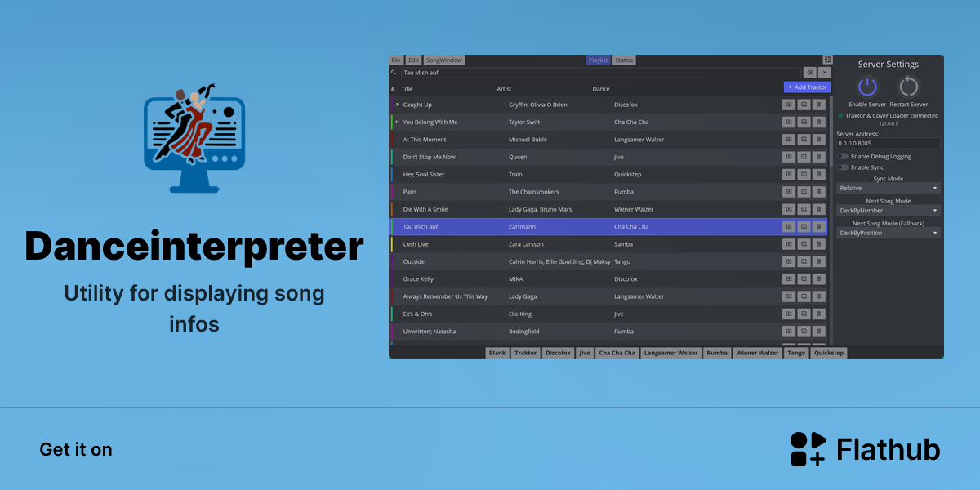Delete Die With A Smile via trash icon
Screen dimensions: 980x490
pos(819,209)
